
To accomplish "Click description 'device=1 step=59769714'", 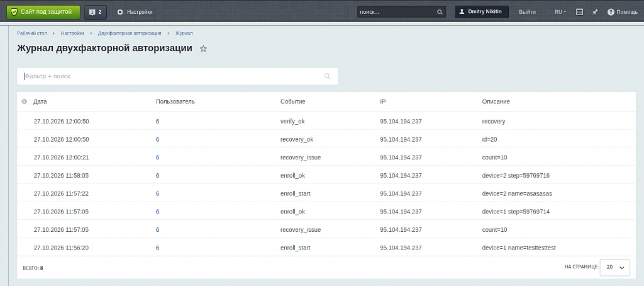I will (516, 212).
